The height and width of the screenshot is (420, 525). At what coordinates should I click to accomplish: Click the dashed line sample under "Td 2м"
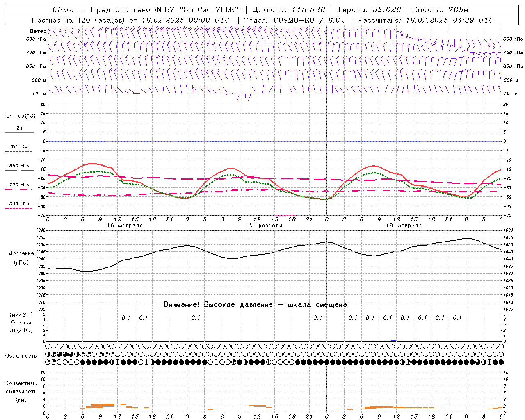tap(18, 152)
